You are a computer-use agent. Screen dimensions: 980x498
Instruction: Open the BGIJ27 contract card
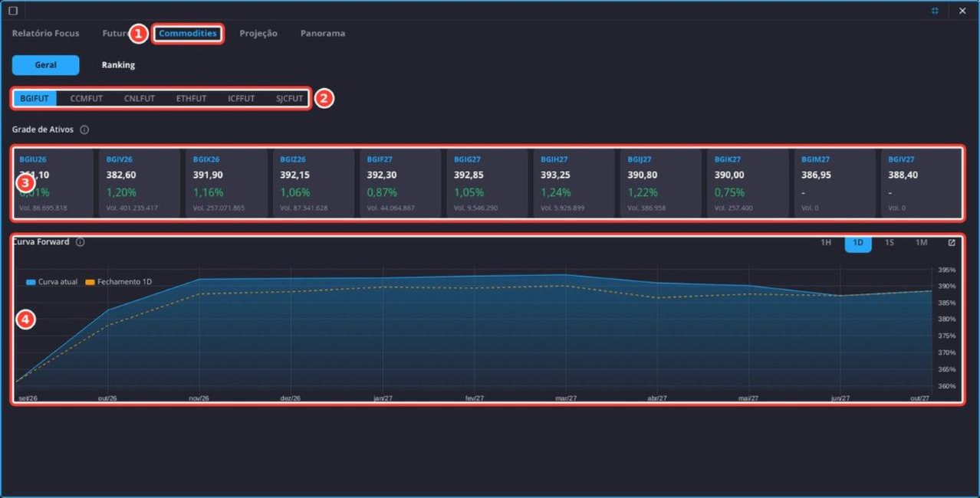click(659, 184)
